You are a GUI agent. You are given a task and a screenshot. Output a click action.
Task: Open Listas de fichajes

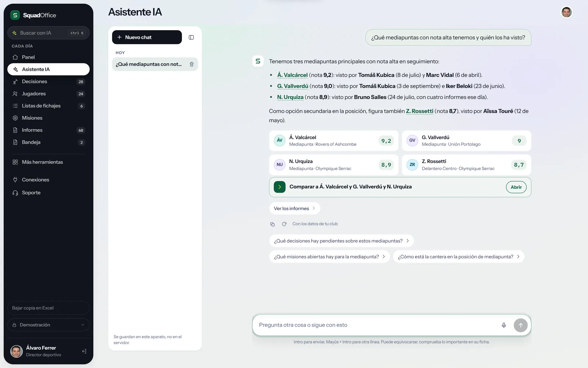tap(49, 106)
